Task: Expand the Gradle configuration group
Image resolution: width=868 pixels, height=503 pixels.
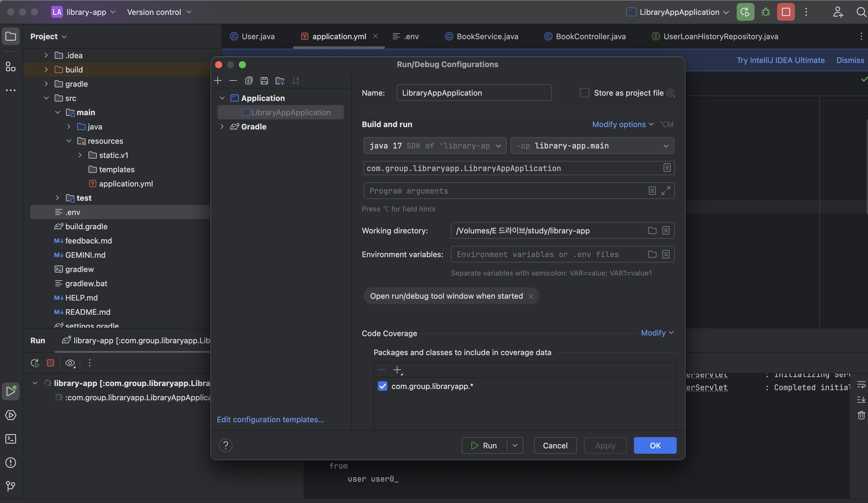Action: [222, 127]
